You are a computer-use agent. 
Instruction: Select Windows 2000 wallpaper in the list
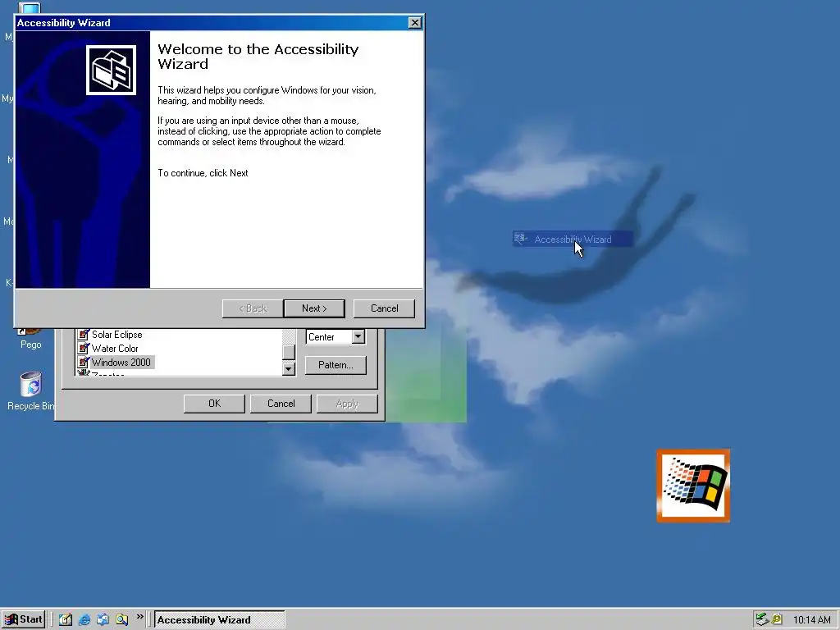click(121, 362)
